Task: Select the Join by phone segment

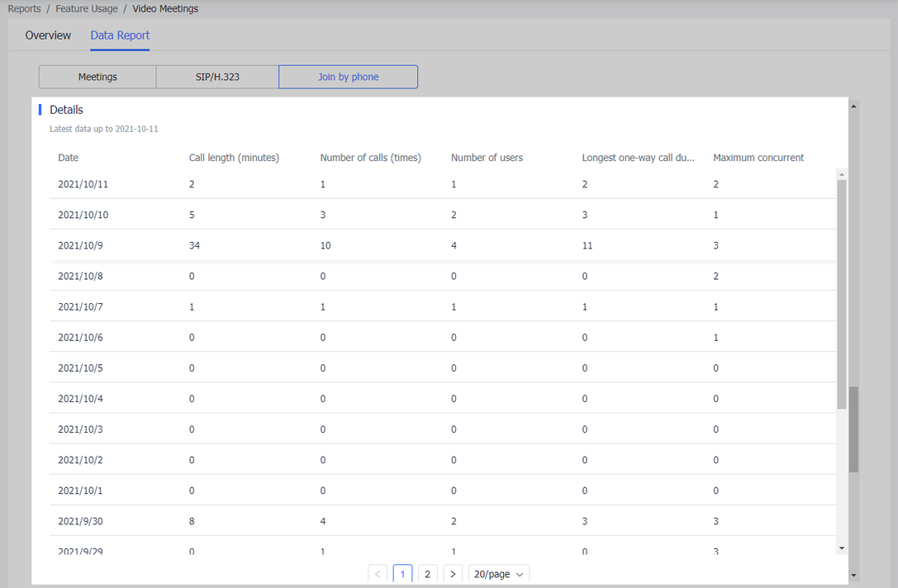Action: [x=348, y=77]
